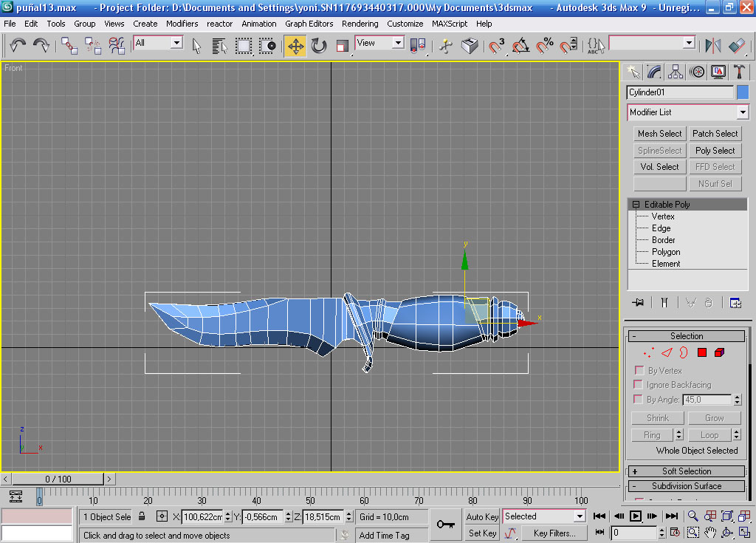The image size is (756, 543).
Task: Open the Hierarchy panel tab
Action: coord(675,72)
